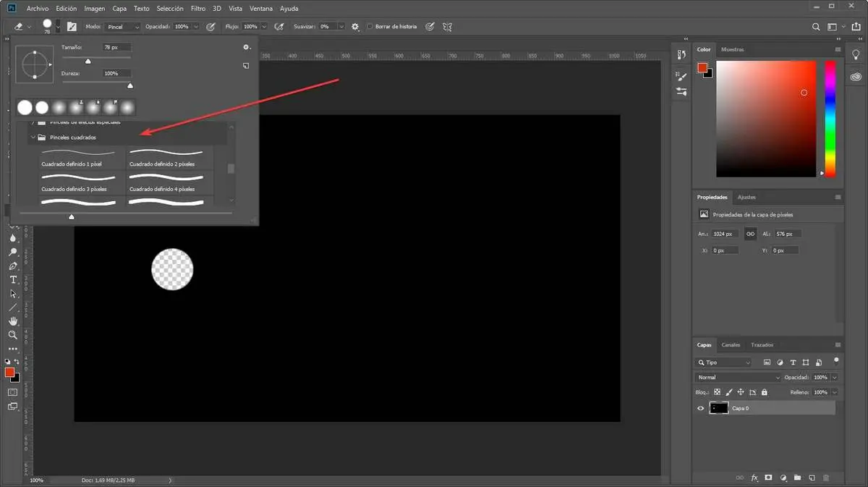Switch to the Ajustes tab

point(746,197)
